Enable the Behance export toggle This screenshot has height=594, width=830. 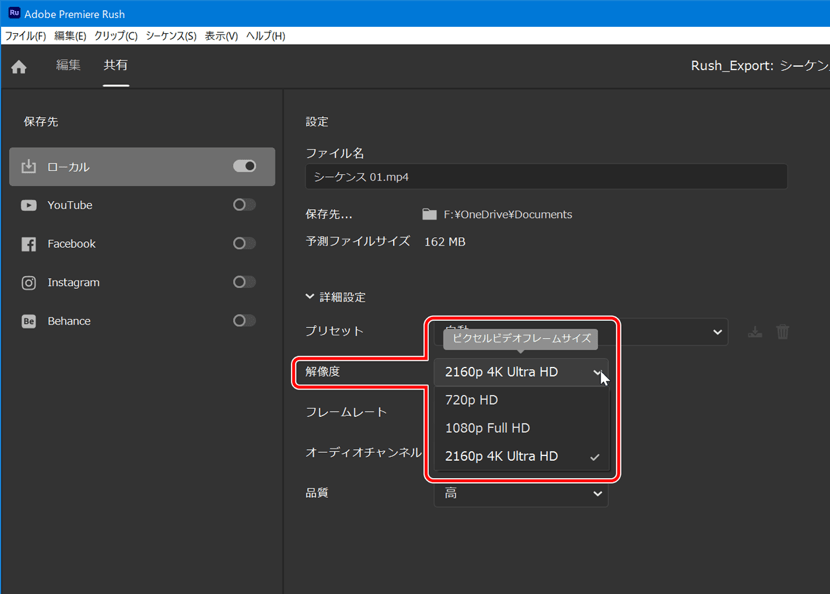[x=245, y=321]
